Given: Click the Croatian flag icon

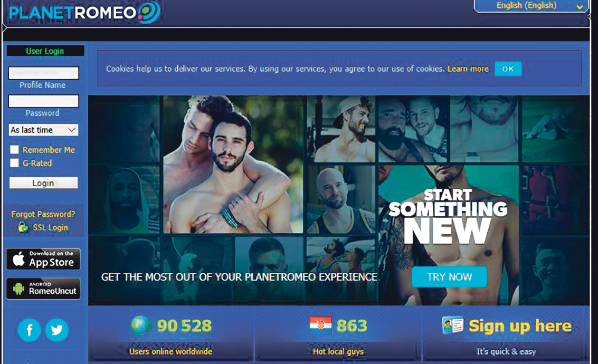Looking at the screenshot, I should point(320,325).
